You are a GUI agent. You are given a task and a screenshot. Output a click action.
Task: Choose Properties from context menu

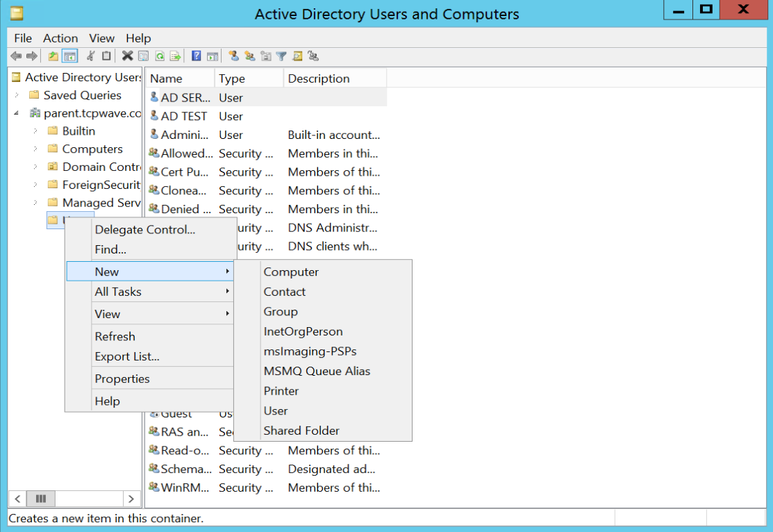149,379
